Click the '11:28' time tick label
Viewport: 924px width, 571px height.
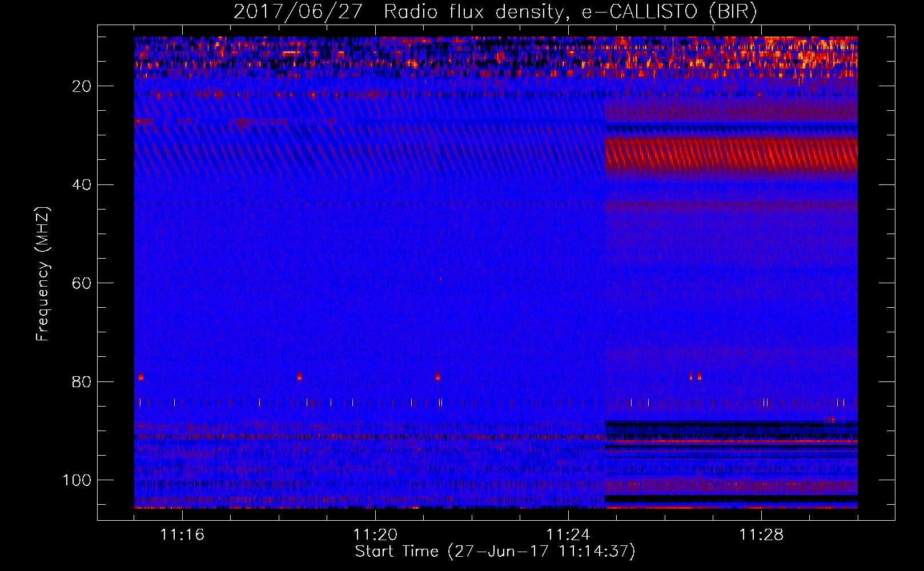[x=761, y=534]
